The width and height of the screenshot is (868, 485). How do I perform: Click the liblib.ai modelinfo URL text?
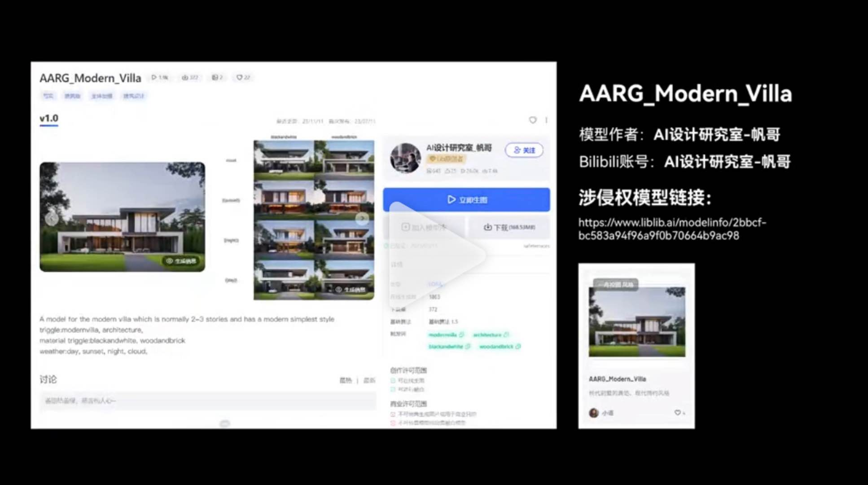click(672, 229)
